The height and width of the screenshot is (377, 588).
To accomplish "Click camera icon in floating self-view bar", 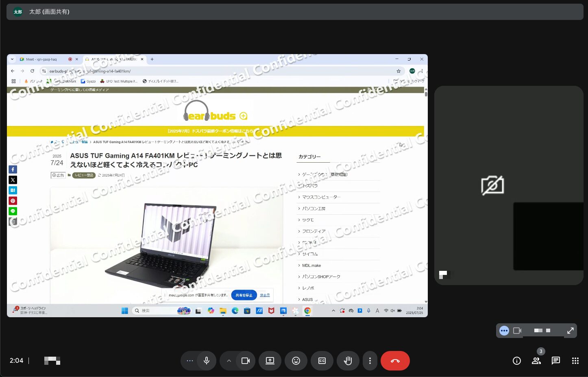I will pos(517,331).
